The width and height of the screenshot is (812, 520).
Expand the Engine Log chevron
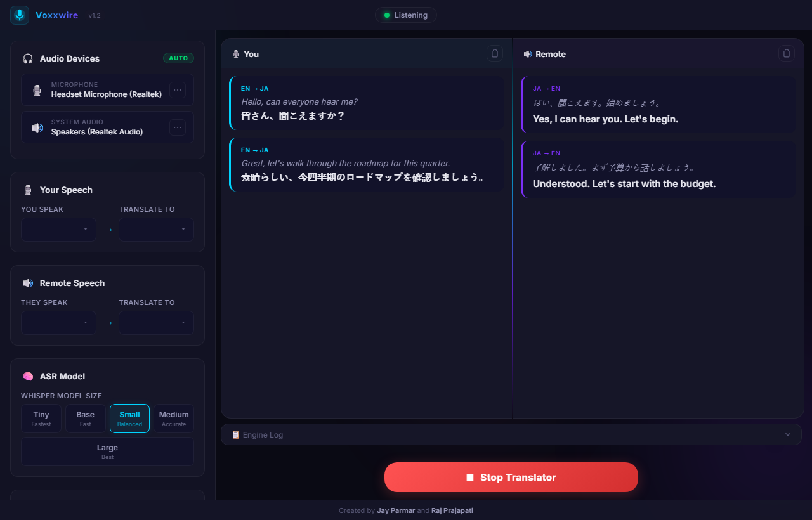click(x=788, y=434)
